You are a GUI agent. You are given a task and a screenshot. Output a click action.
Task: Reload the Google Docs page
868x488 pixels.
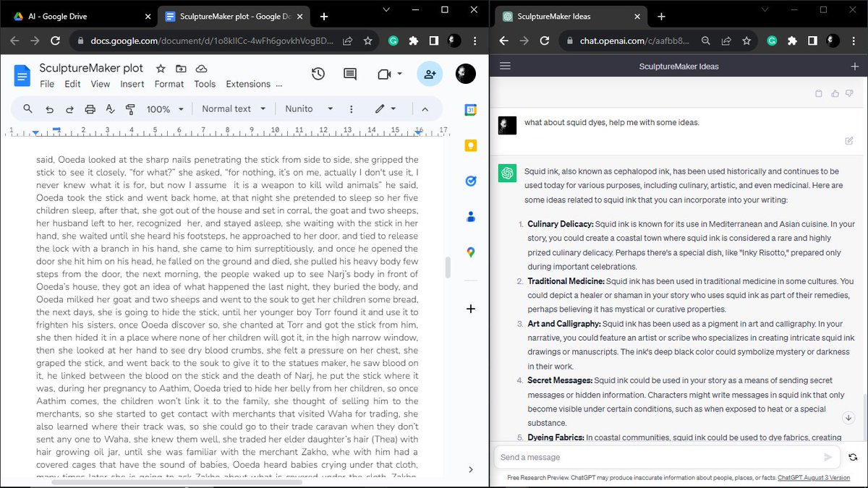[x=56, y=41]
